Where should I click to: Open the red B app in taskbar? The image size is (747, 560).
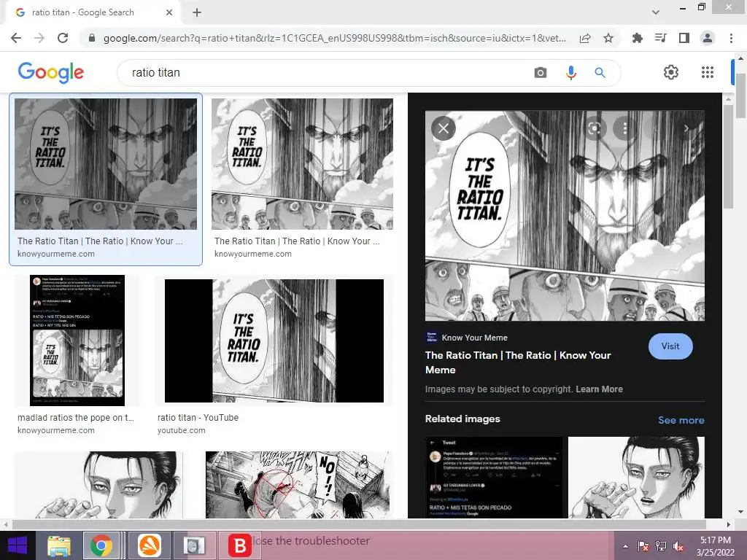pos(239,545)
